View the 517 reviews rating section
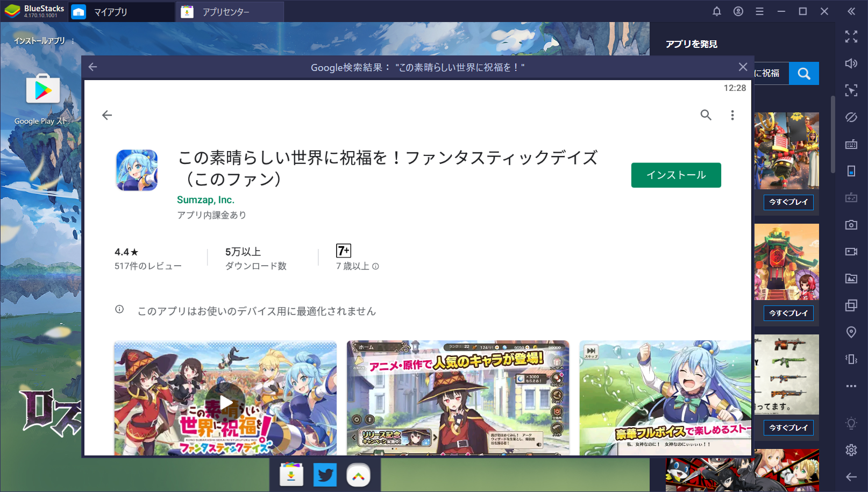The image size is (868, 492). coord(148,259)
